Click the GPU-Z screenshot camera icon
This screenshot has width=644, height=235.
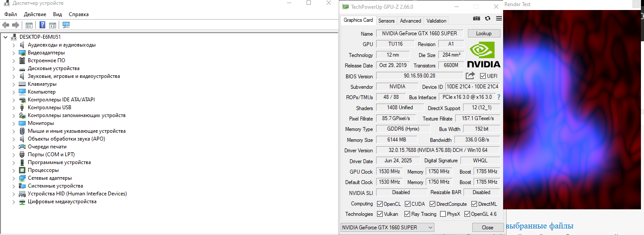(477, 19)
